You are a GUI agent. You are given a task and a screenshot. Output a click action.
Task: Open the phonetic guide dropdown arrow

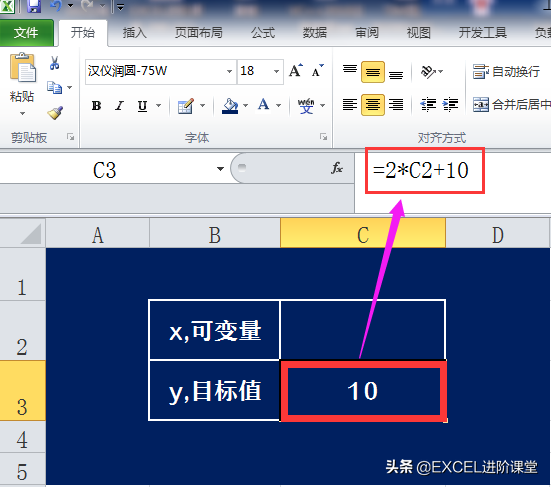click(323, 105)
